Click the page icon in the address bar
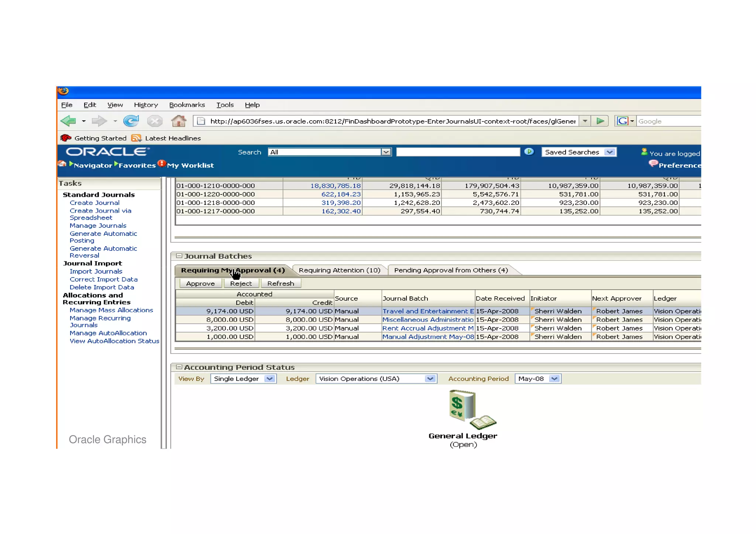 click(201, 121)
